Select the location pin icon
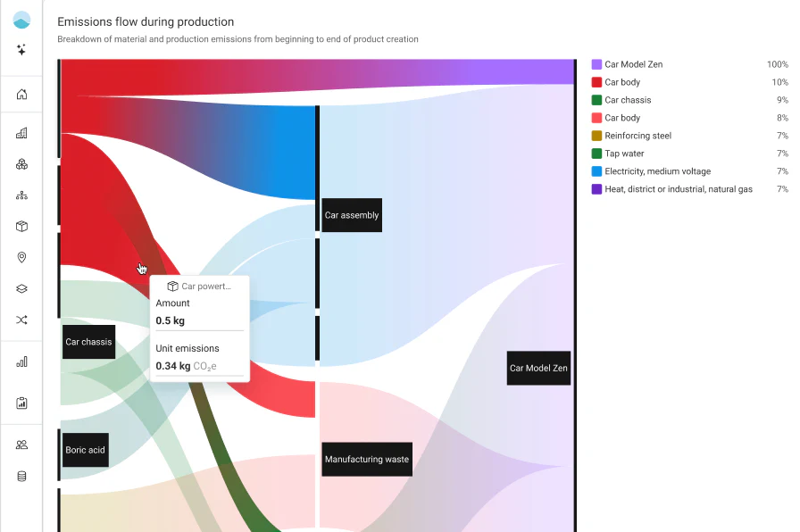This screenshot has height=532, width=800. tap(21, 257)
